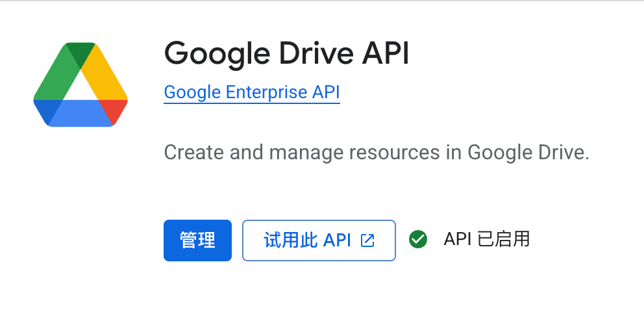Click the blue 管理 button
644x312 pixels.
click(197, 240)
